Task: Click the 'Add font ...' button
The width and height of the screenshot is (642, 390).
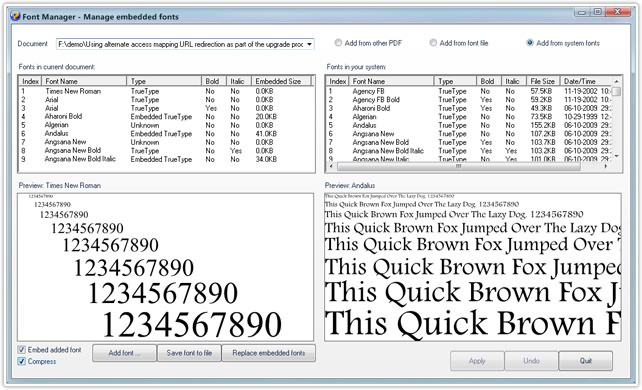Action: coord(124,353)
